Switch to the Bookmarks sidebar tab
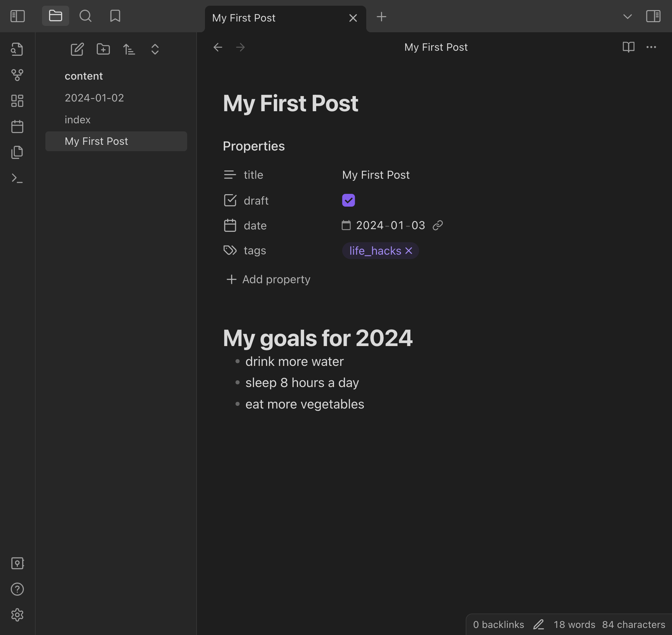The width and height of the screenshot is (672, 635). pyautogui.click(x=115, y=16)
